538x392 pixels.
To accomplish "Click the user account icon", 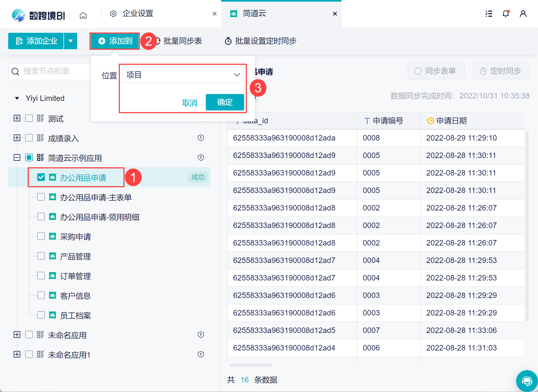I will pyautogui.click(x=523, y=14).
